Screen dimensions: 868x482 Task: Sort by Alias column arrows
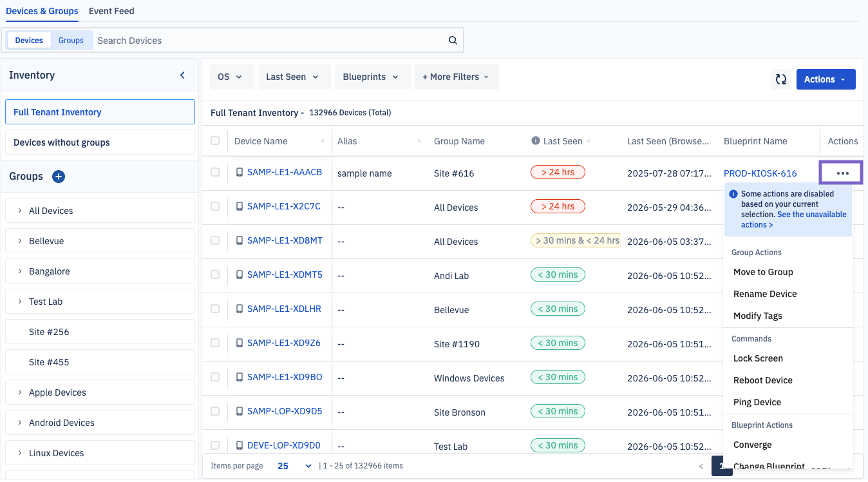pyautogui.click(x=419, y=141)
